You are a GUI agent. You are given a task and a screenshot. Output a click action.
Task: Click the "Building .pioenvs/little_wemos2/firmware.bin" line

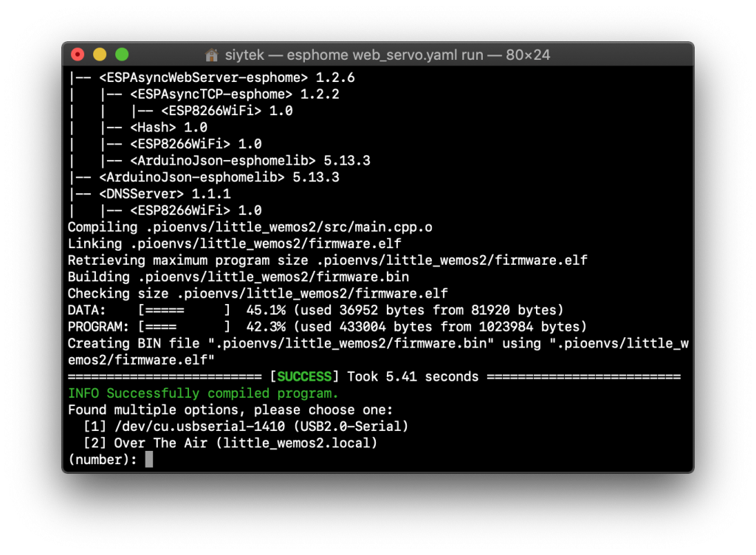(238, 277)
